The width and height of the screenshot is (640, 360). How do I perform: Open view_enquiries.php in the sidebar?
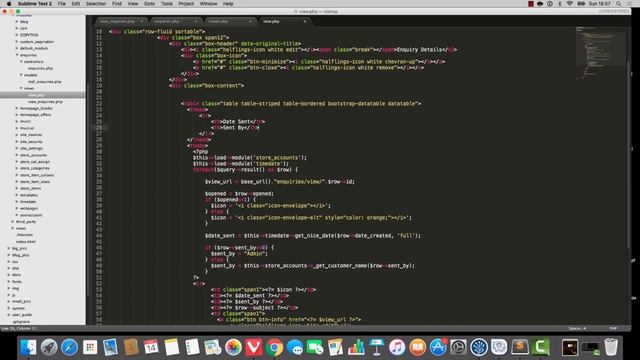(45, 102)
